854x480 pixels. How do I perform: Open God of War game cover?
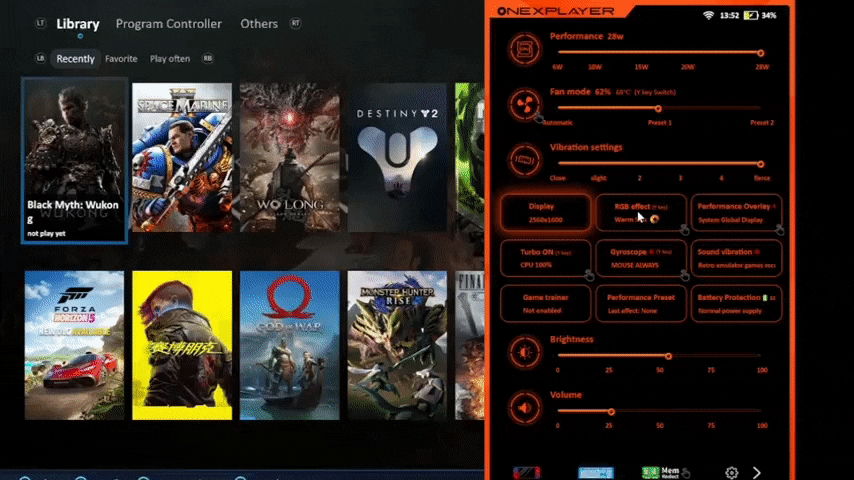coord(290,345)
